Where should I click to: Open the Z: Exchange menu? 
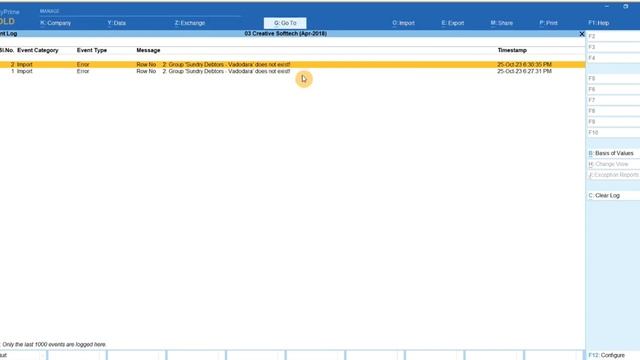[190, 23]
